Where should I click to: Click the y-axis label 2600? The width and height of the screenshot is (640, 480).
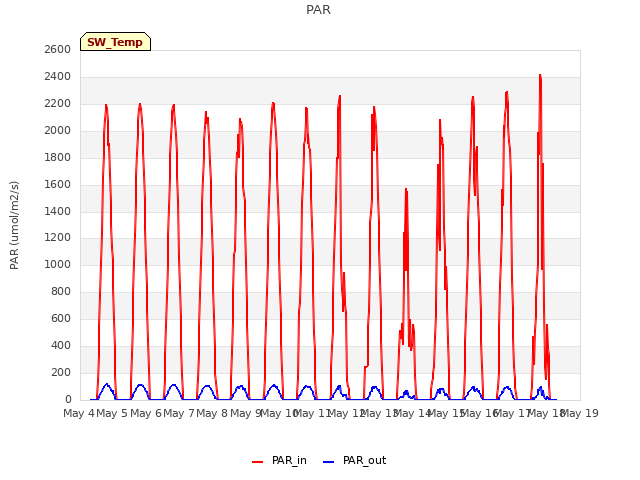click(58, 49)
